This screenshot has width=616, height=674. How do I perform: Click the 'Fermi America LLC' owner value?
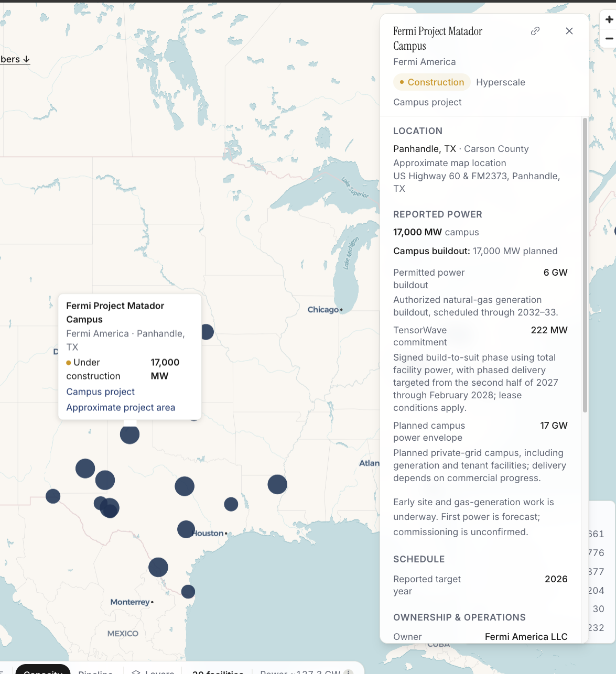526,637
